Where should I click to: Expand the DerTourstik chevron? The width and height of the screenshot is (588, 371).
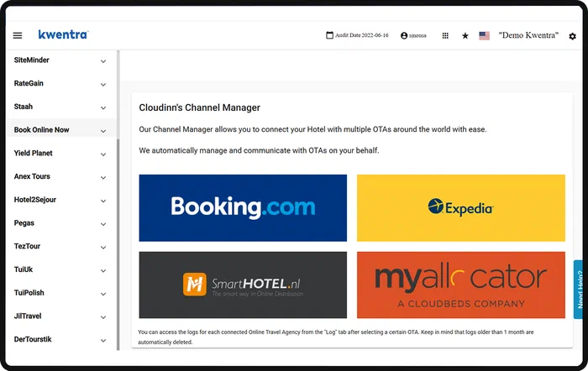tap(103, 340)
